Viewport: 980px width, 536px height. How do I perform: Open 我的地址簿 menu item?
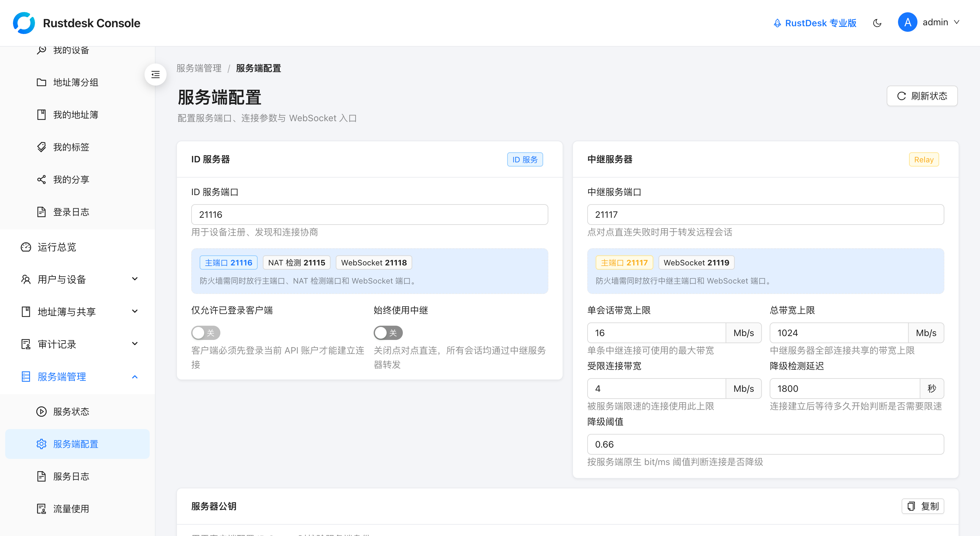point(77,114)
